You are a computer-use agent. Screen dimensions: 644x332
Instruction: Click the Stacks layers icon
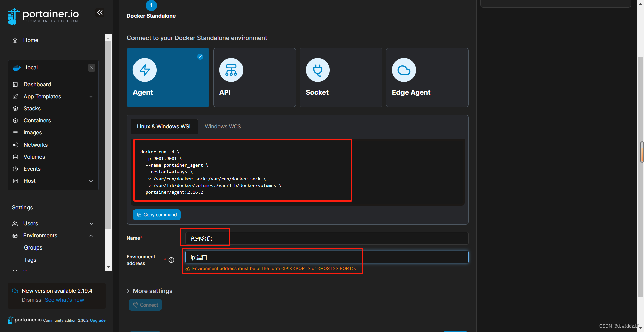(x=15, y=109)
